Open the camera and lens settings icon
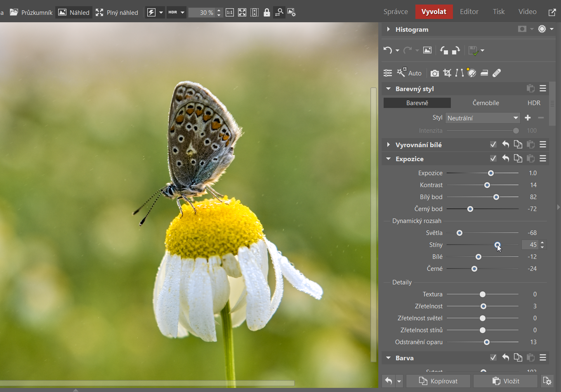 434,73
